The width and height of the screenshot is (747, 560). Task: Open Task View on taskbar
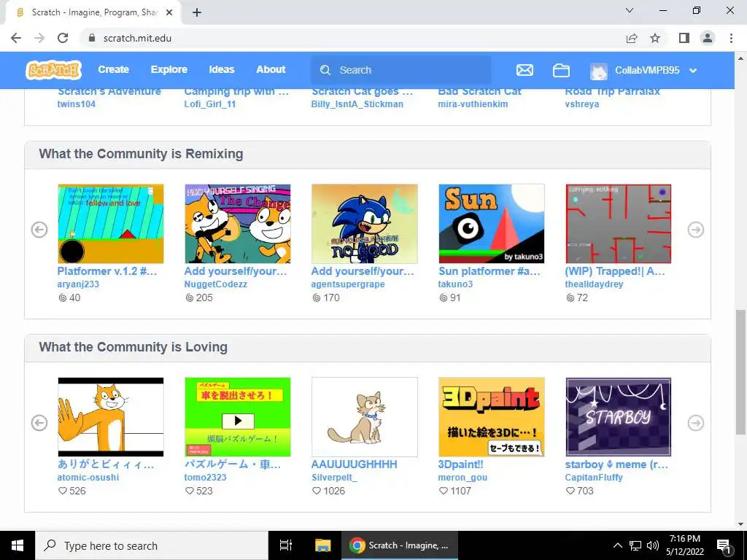pos(286,545)
